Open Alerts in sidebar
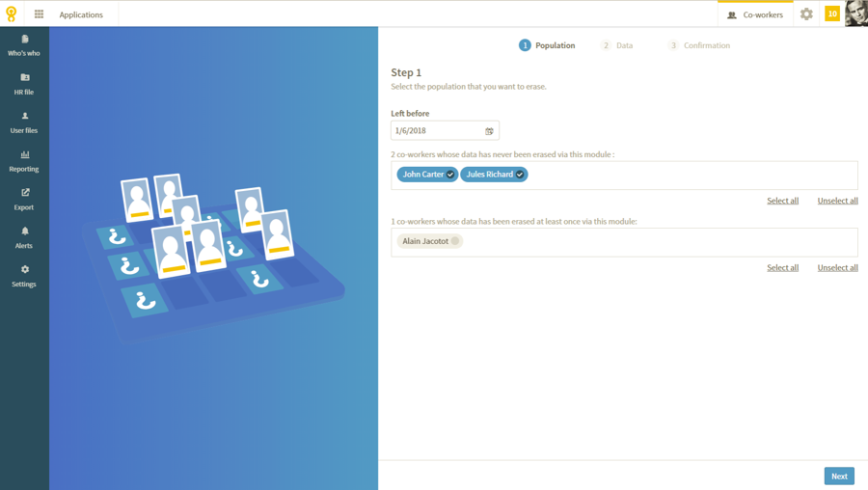868x490 pixels. point(24,238)
